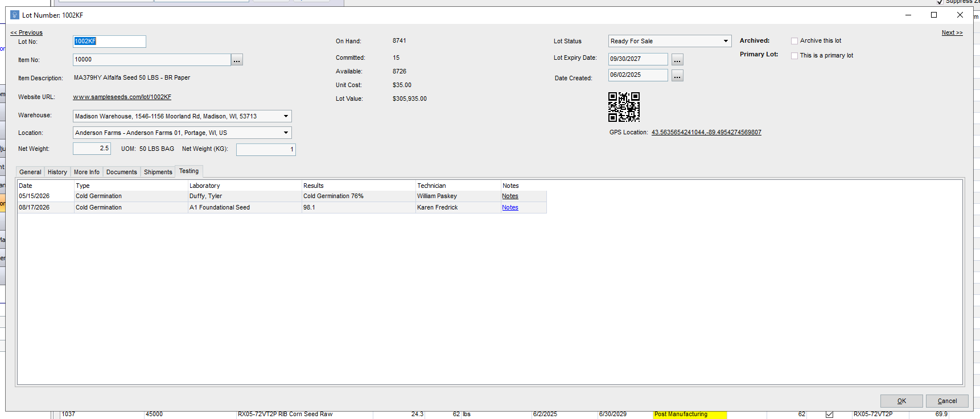
Task: Switch to the General tab
Action: (x=30, y=172)
